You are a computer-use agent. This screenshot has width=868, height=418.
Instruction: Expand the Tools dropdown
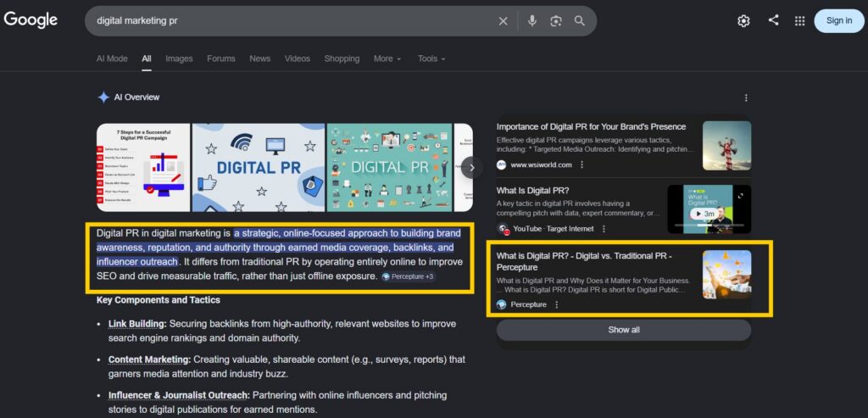(x=431, y=59)
